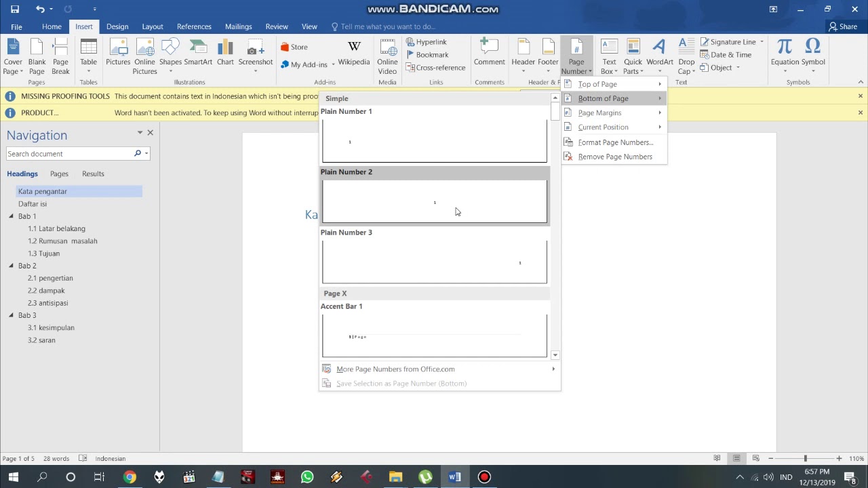Insert an Equation
This screenshot has height=488, width=868.
[x=785, y=54]
